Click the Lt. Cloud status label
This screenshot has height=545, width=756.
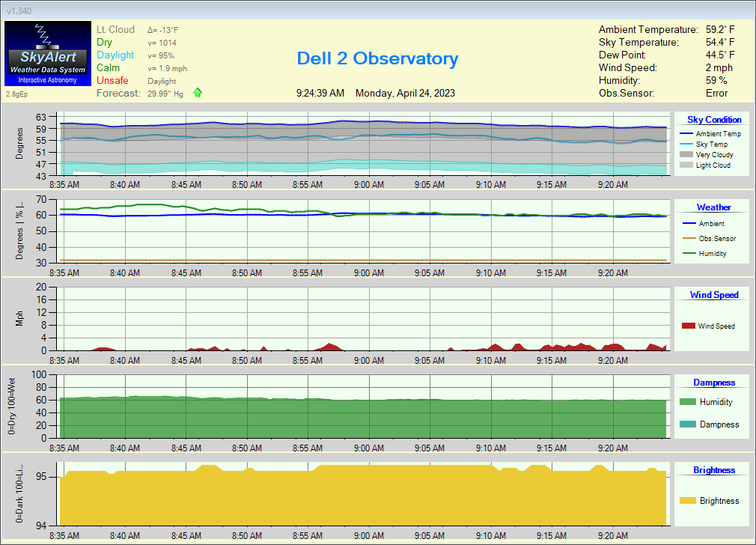115,30
